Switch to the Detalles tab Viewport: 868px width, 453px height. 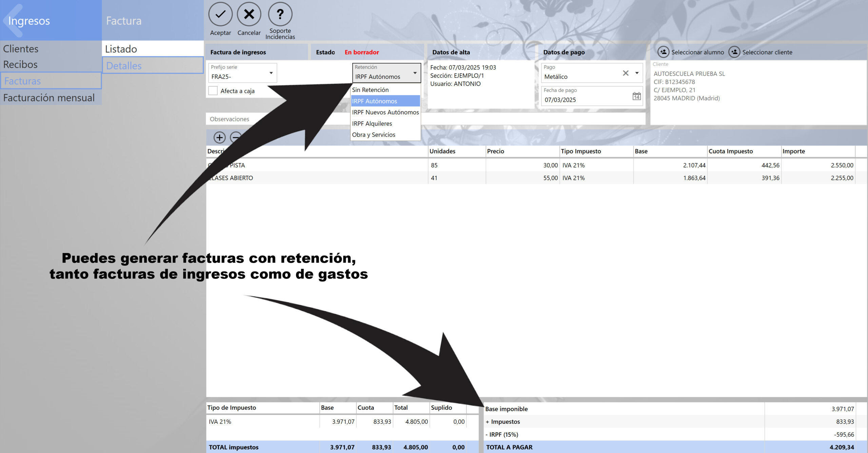(x=153, y=65)
